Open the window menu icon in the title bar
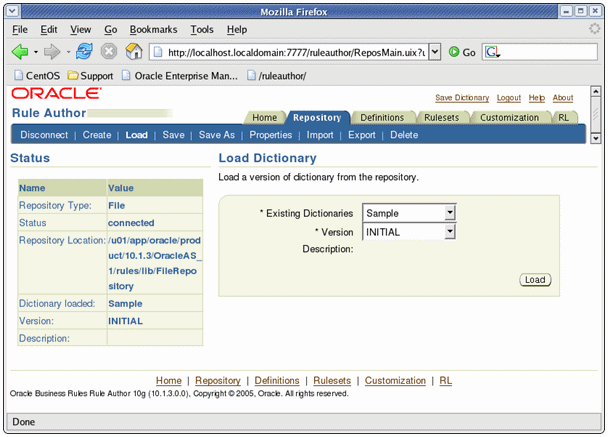608x437 pixels. (x=12, y=11)
